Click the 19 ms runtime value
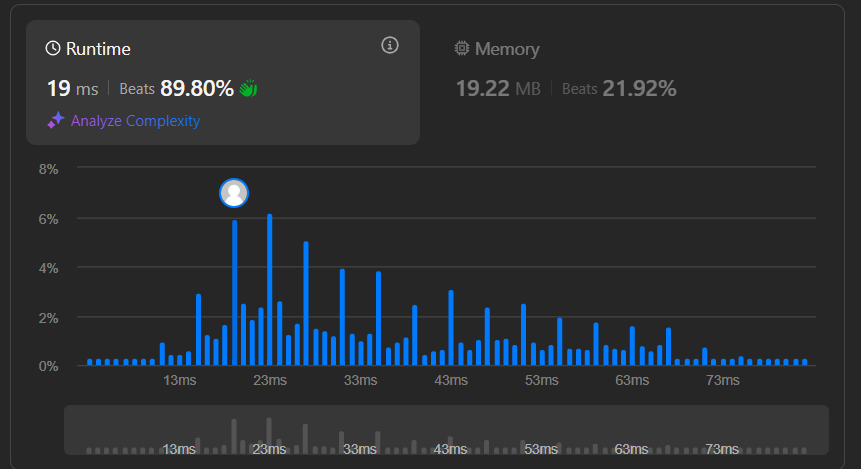 [72, 88]
